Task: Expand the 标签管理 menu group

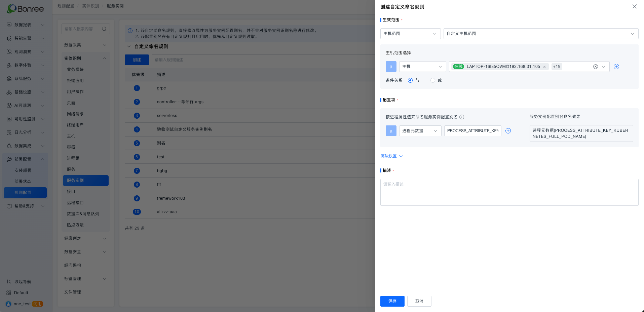Action: (x=85, y=279)
